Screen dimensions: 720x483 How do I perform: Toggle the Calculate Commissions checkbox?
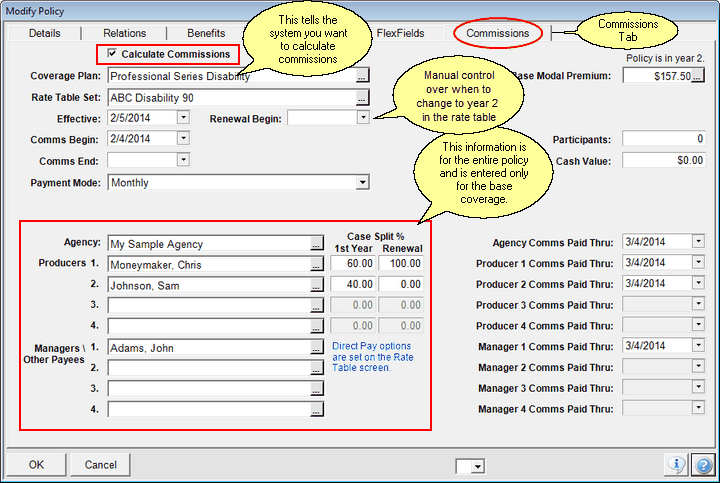[112, 54]
